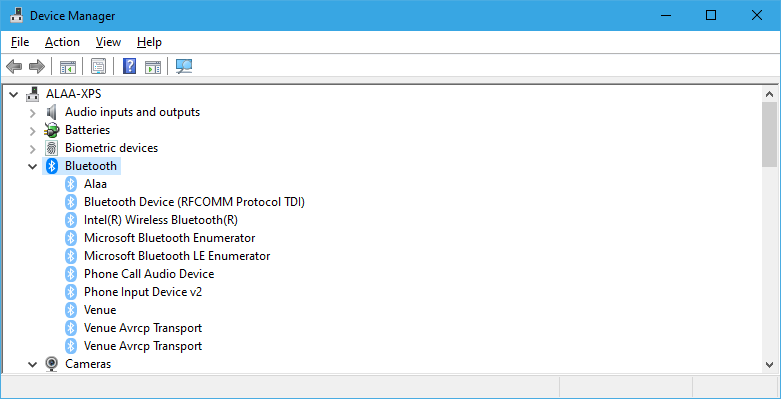781x399 pixels.
Task: Scan for hardware changes icon
Action: coord(184,66)
